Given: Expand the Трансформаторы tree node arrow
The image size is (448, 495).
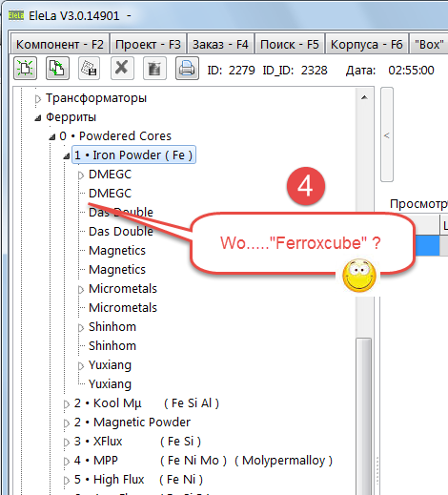Looking at the screenshot, I should [38, 99].
